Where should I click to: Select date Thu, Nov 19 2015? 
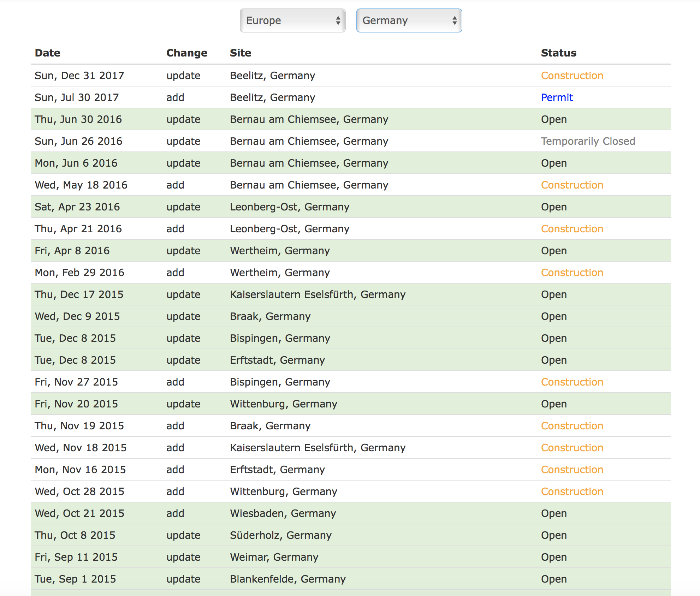[79, 426]
